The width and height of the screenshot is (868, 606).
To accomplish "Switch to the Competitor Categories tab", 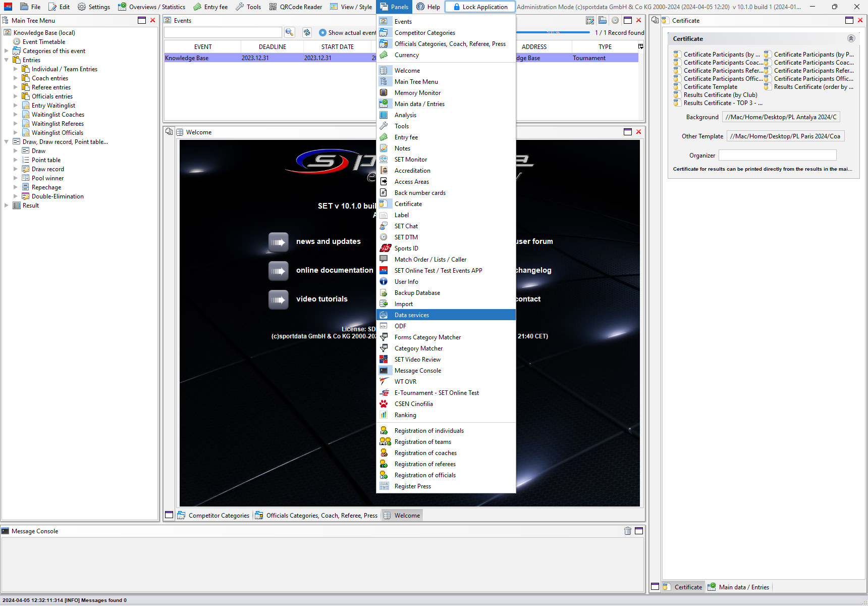I will (x=214, y=515).
